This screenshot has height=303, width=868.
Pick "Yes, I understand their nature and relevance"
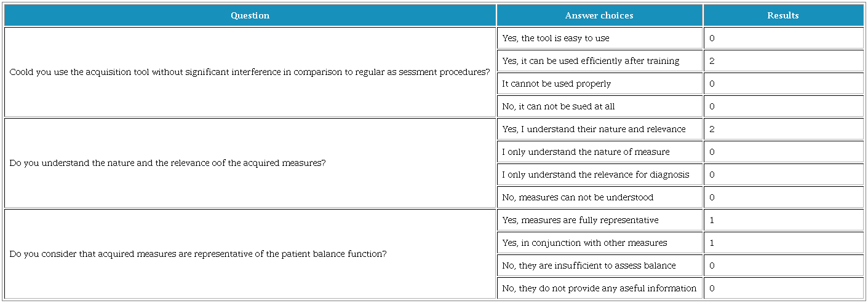point(594,129)
